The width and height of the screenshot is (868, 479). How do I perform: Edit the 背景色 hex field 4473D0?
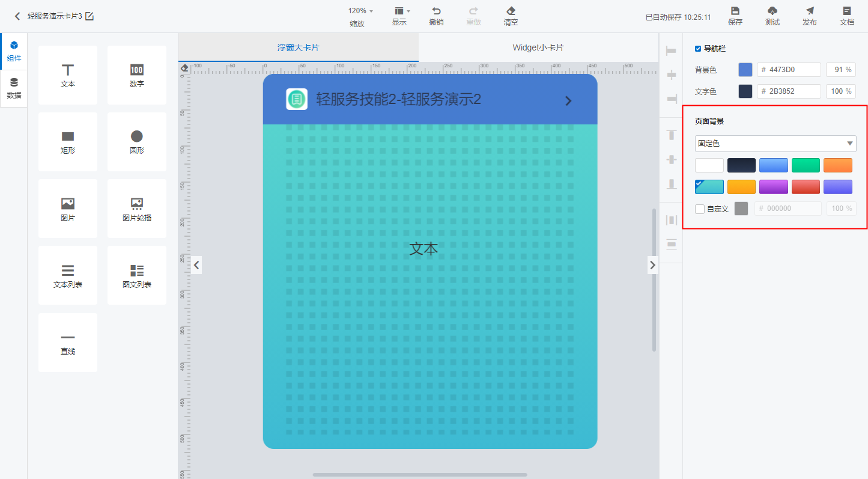pyautogui.click(x=789, y=70)
